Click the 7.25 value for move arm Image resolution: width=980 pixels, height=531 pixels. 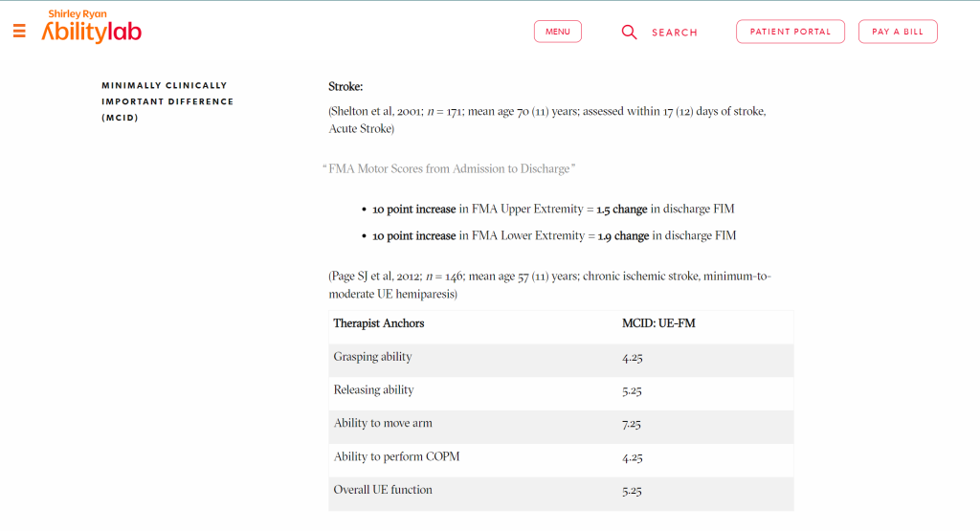click(632, 424)
